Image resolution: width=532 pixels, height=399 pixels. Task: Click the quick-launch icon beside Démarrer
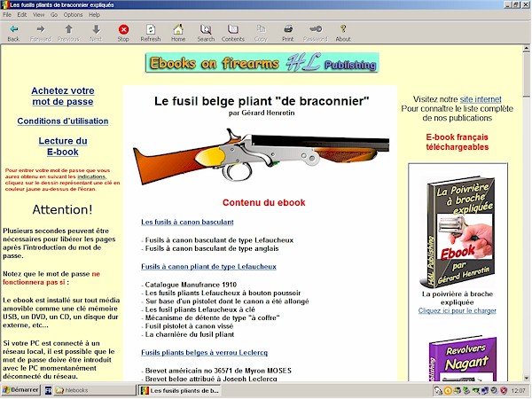point(48,390)
